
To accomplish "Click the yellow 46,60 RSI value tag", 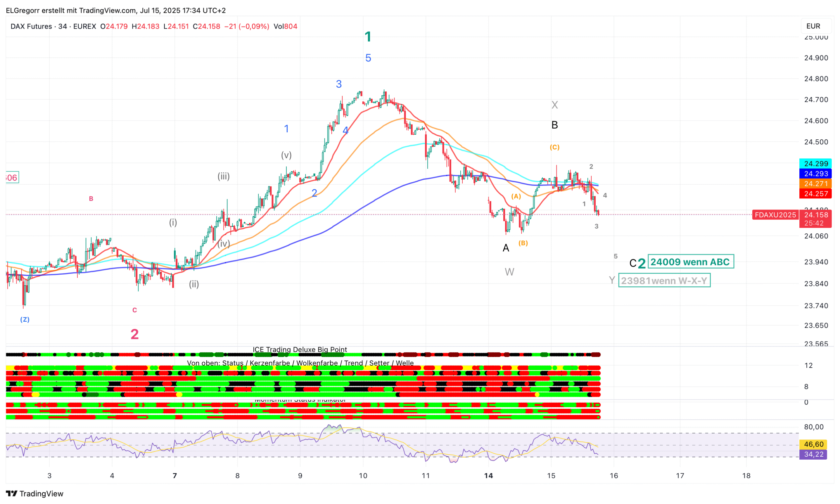I will coord(813,444).
